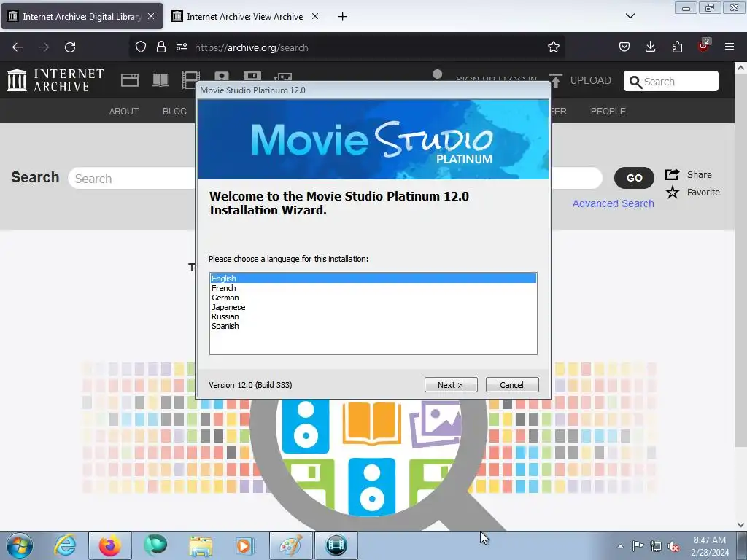
Task: Click the Favorite star icon
Action: (672, 192)
